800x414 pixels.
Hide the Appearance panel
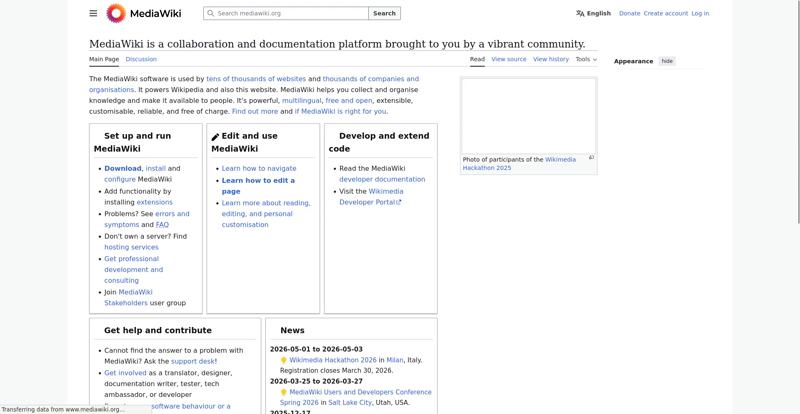point(667,61)
